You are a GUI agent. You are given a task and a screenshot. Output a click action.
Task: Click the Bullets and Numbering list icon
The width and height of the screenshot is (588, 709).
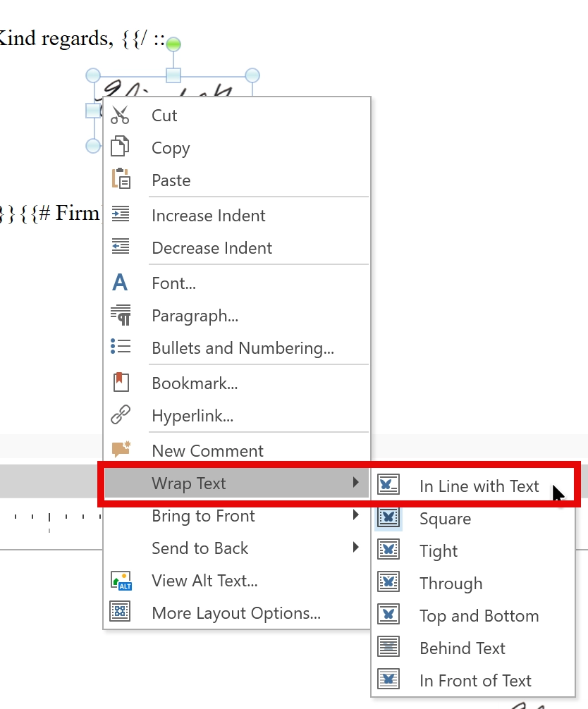[121, 347]
